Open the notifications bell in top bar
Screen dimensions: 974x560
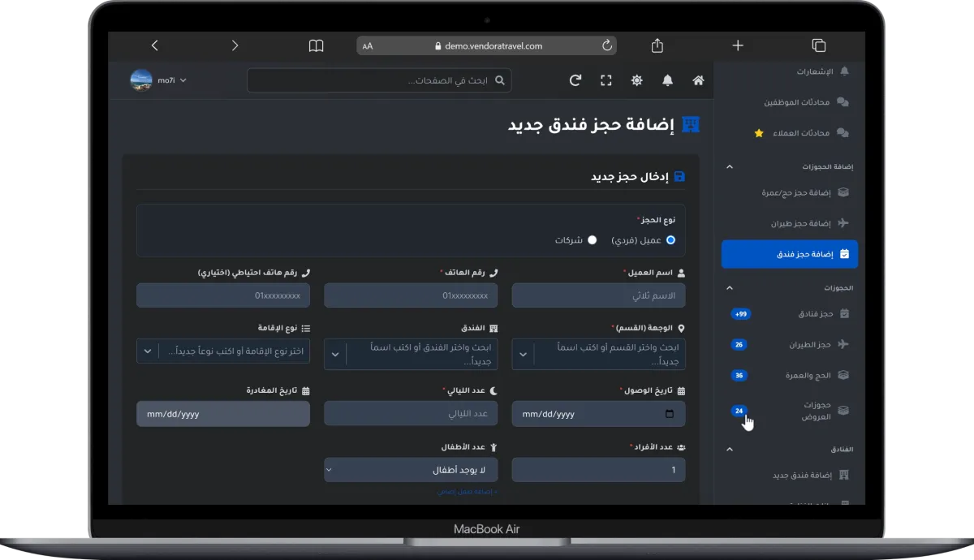click(667, 80)
